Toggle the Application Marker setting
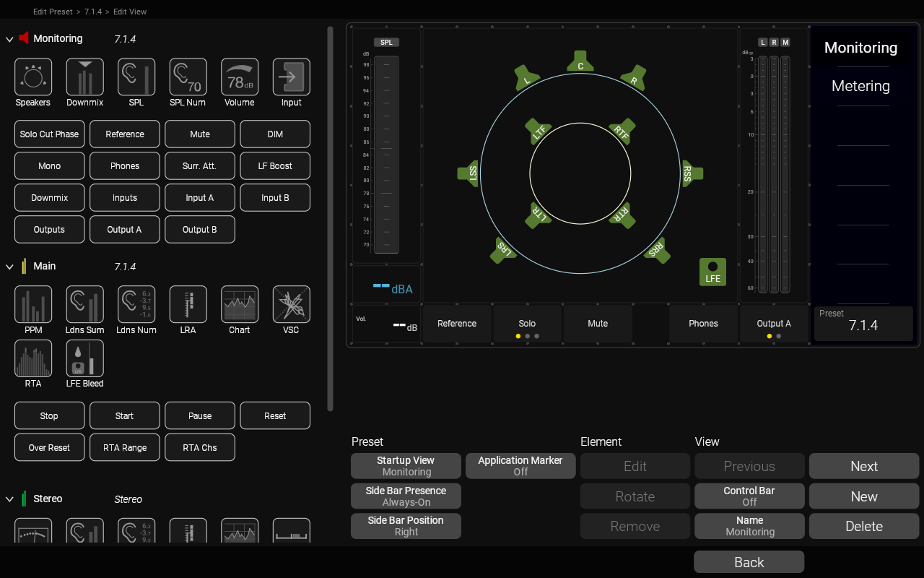Viewport: 924px width, 578px height. point(520,466)
